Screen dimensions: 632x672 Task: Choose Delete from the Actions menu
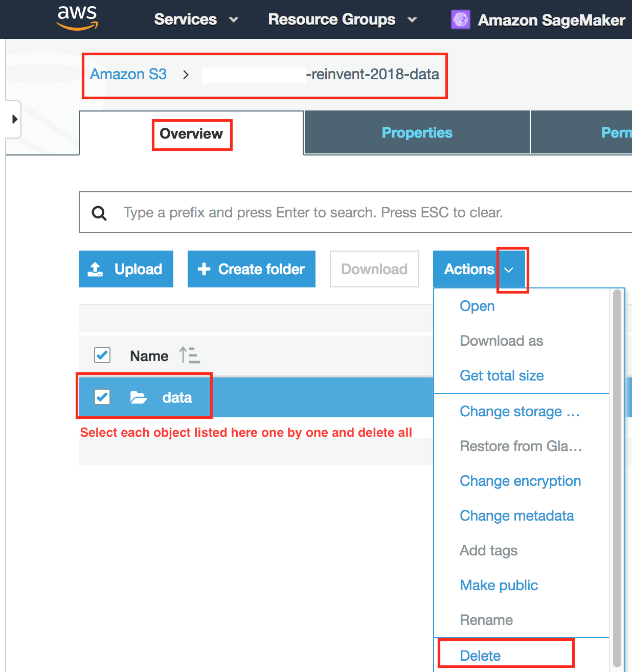tap(480, 655)
